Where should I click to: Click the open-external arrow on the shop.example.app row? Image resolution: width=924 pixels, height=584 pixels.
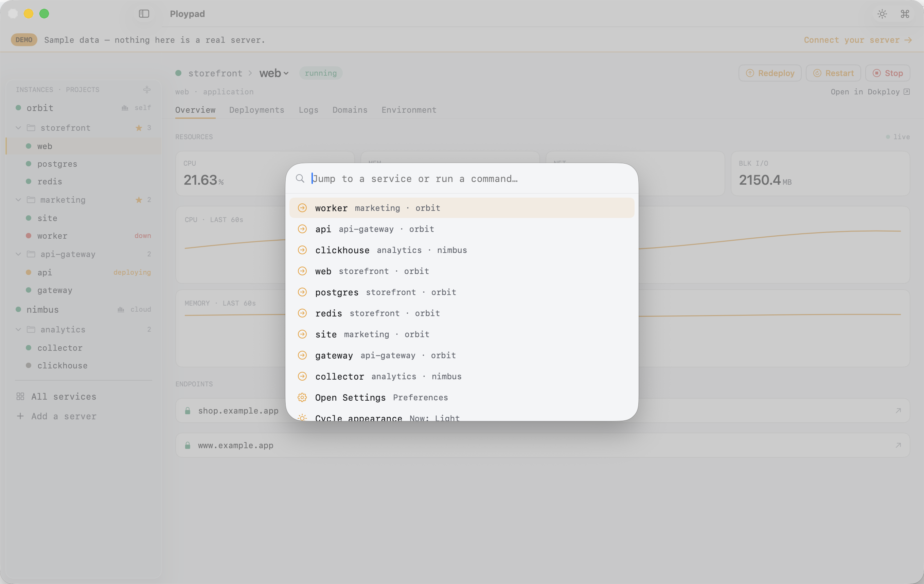(898, 411)
